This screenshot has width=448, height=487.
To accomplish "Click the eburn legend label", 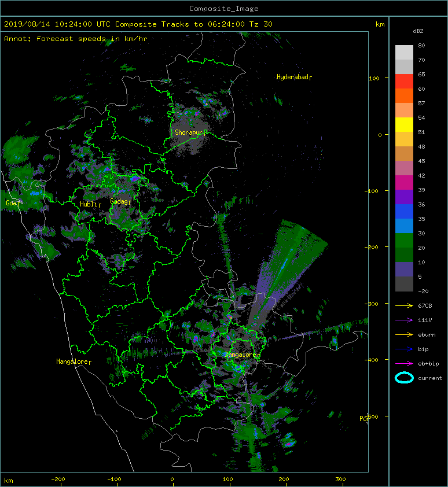I will (x=427, y=335).
